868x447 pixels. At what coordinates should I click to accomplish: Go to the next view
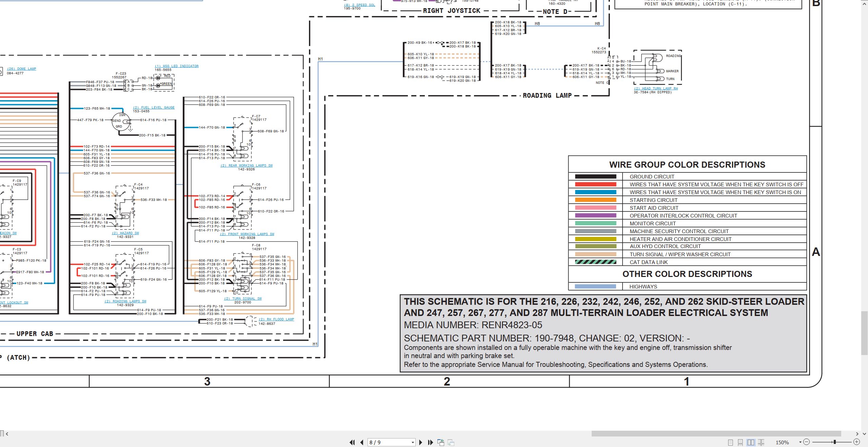pyautogui.click(x=451, y=442)
